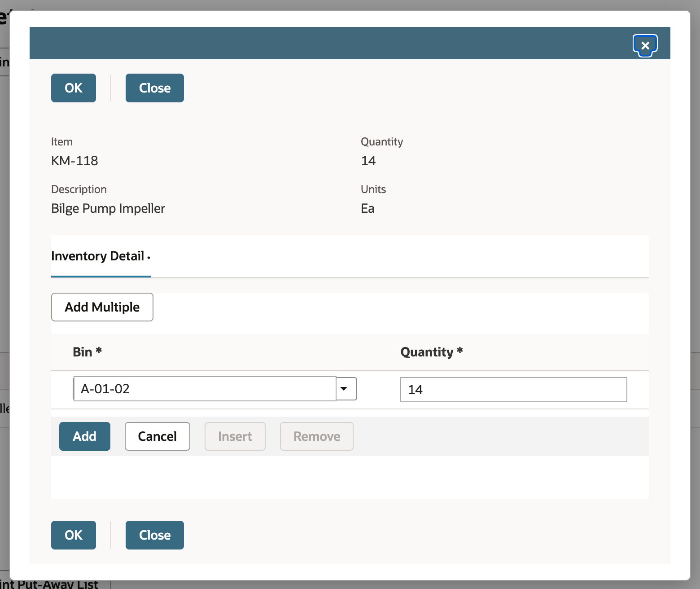Viewport: 700px width, 589px height.
Task: Click the bottom Close button
Action: (155, 535)
